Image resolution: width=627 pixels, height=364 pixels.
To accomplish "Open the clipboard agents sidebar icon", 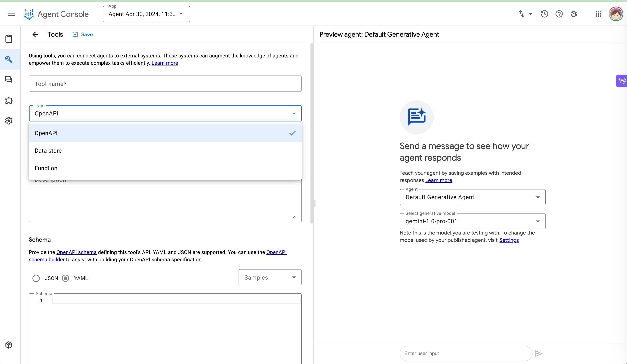I will [x=9, y=39].
